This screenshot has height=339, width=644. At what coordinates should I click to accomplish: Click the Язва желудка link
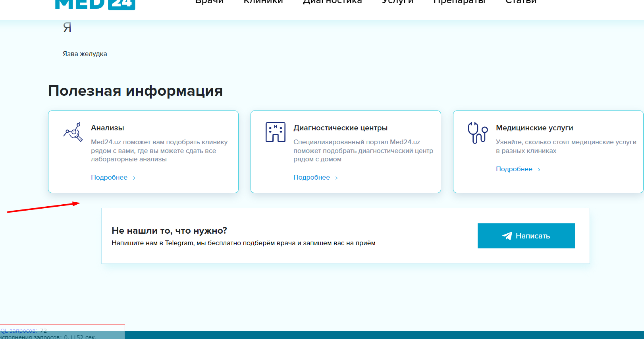pyautogui.click(x=85, y=54)
